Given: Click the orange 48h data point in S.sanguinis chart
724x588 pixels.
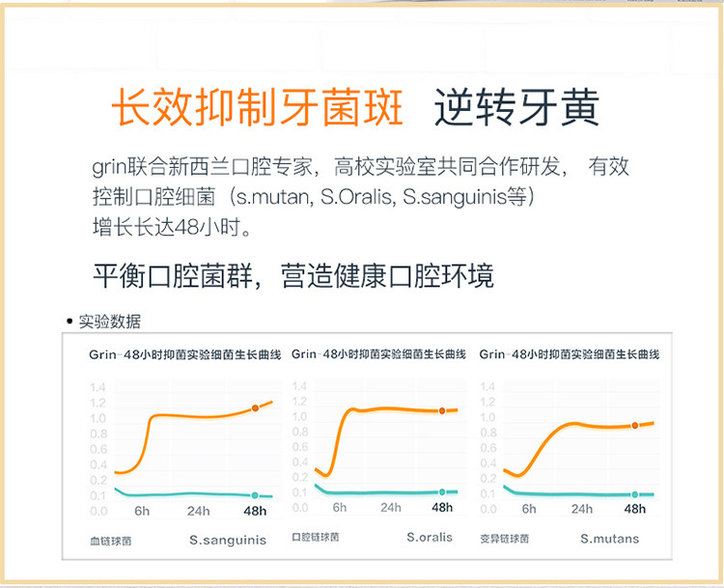Looking at the screenshot, I should [255, 408].
